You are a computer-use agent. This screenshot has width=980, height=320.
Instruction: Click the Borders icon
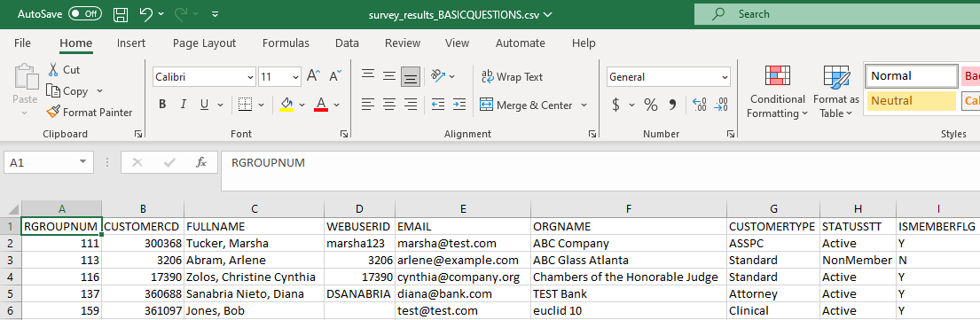click(245, 105)
